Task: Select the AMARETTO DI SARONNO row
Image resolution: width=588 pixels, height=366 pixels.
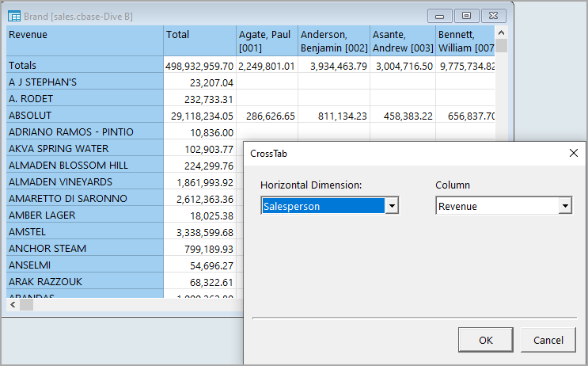Action: (85, 198)
